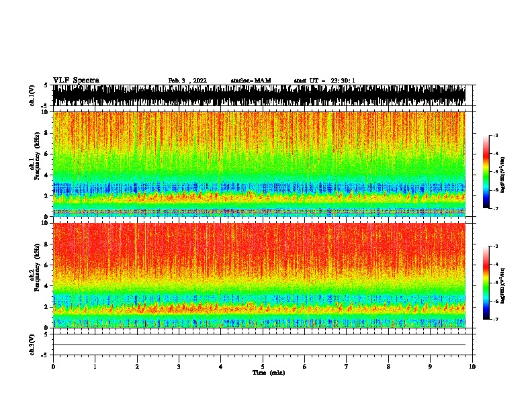Click the VLF Spectra title

pyautogui.click(x=76, y=81)
